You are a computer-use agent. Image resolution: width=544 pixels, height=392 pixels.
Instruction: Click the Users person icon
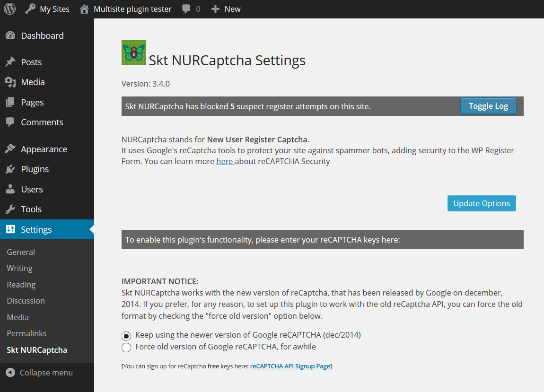tap(10, 189)
